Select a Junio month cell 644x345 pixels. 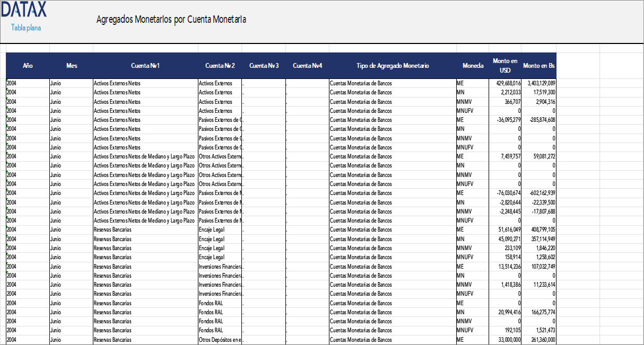[x=56, y=83]
